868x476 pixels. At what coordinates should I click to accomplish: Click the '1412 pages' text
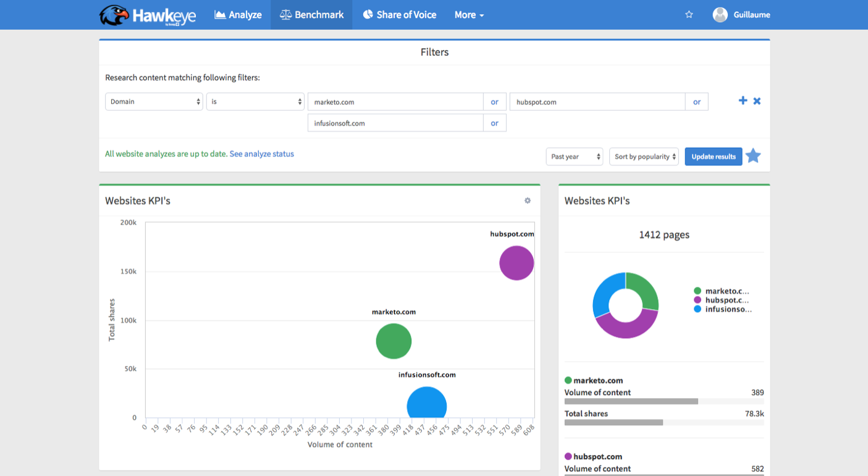coord(664,235)
